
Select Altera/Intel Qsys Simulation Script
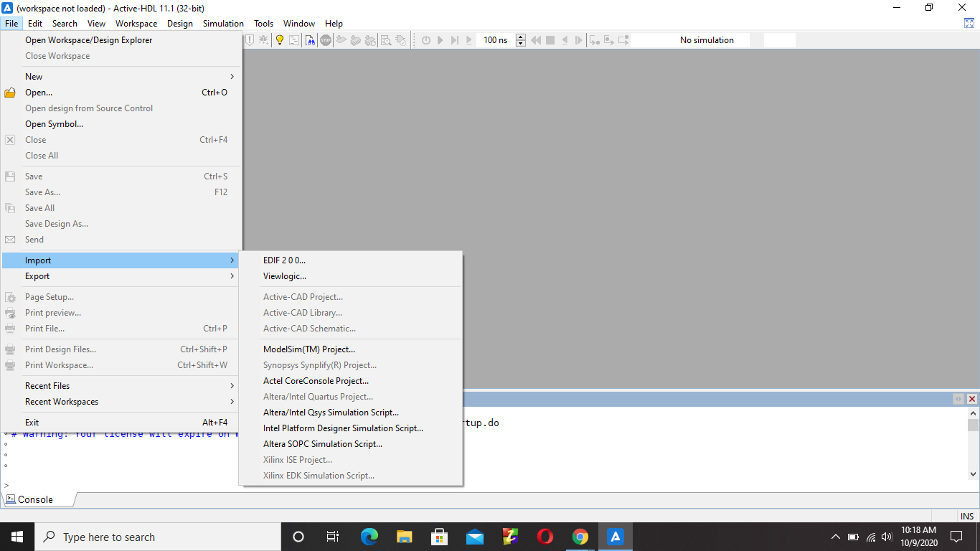pos(351,413)
